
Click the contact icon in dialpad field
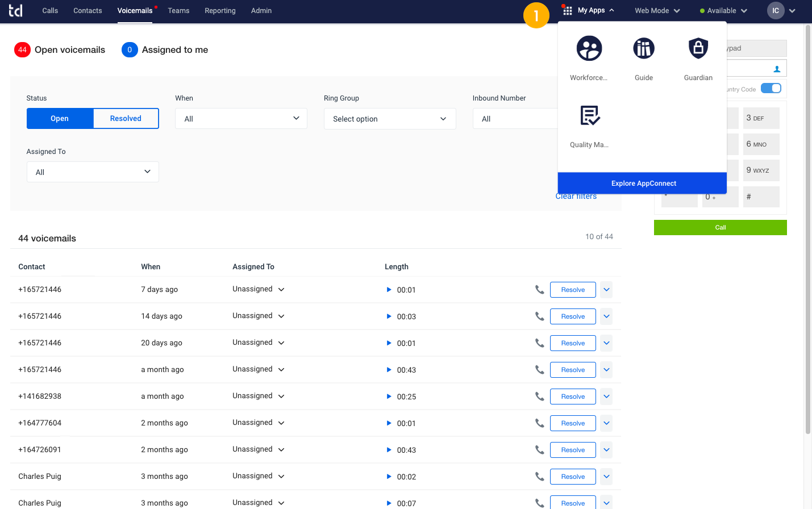coord(777,69)
